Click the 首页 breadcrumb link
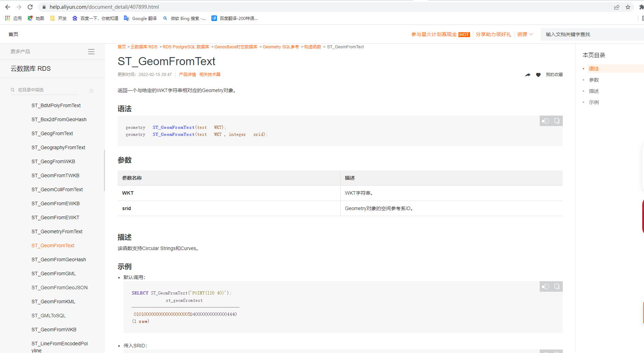 (x=122, y=47)
